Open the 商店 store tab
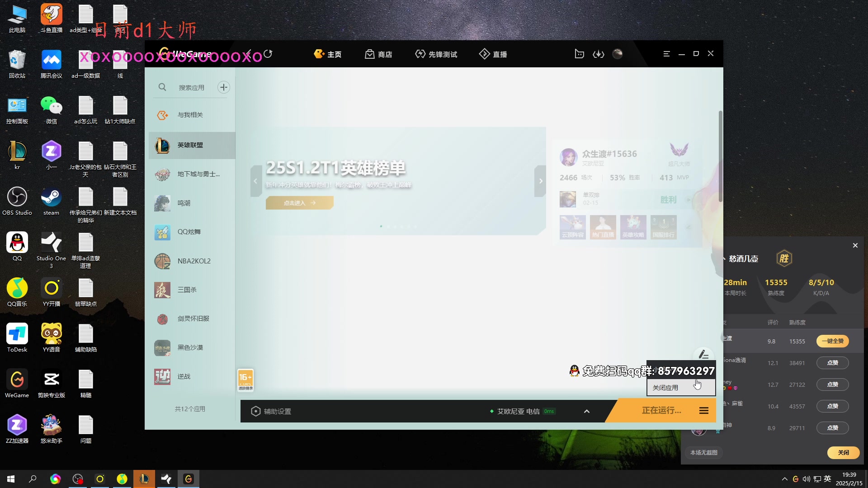 tap(378, 54)
